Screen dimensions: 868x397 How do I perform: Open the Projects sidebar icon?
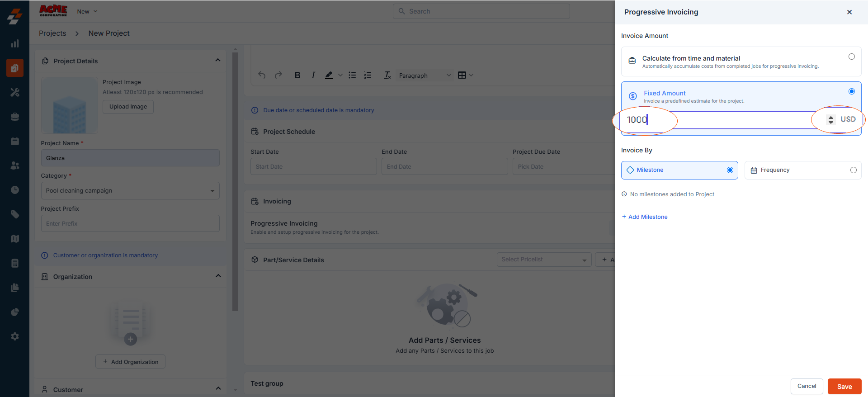15,68
